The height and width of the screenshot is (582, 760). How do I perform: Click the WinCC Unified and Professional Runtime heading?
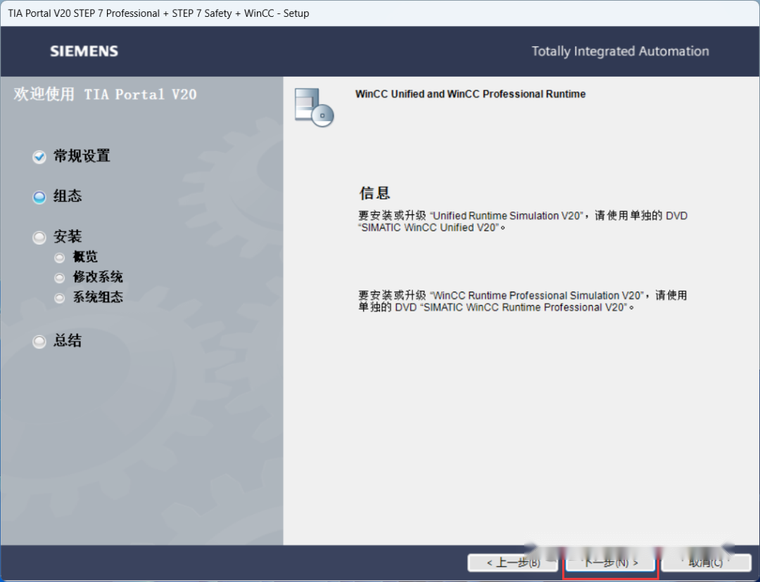[x=470, y=94]
